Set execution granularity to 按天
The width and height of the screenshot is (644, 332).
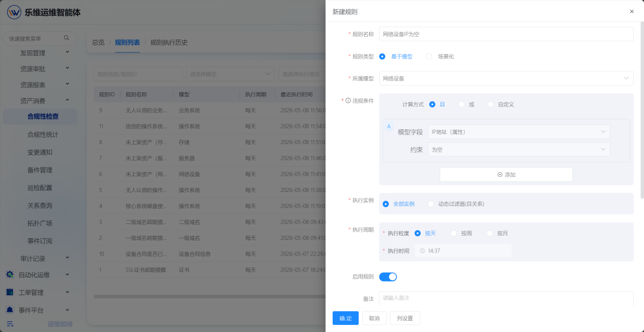coord(425,233)
